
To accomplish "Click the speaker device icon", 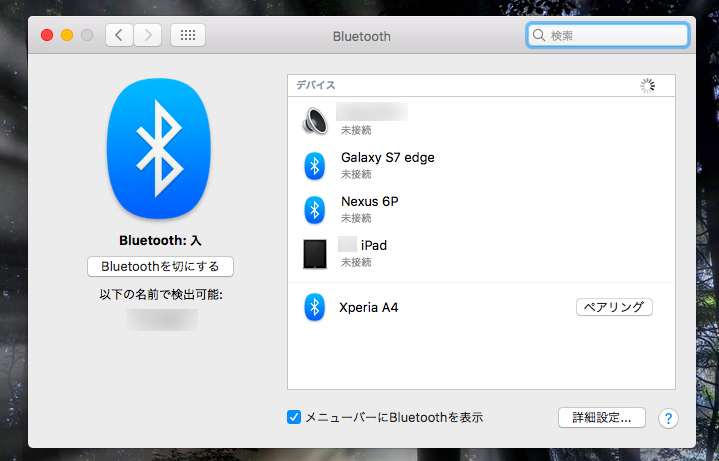I will (x=314, y=121).
